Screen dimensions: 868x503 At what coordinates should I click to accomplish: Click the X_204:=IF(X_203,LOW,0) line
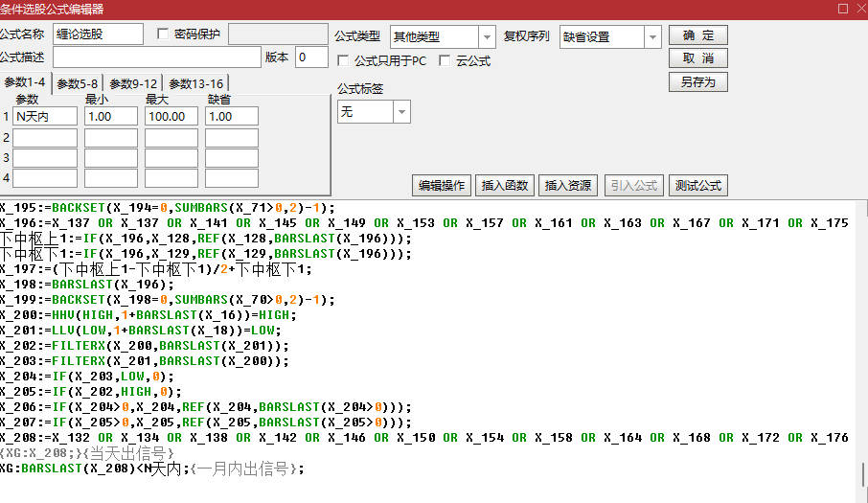click(87, 377)
